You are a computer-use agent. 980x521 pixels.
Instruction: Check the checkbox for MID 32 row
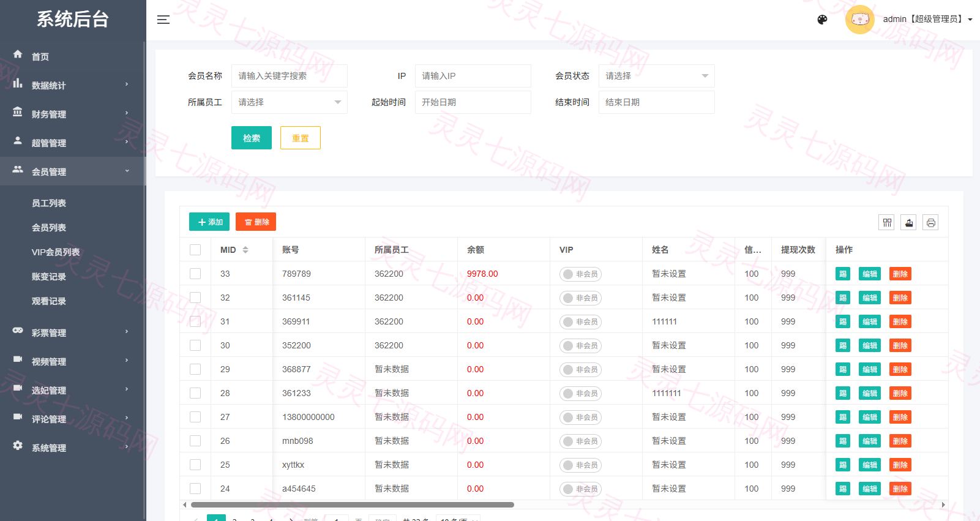pyautogui.click(x=195, y=298)
